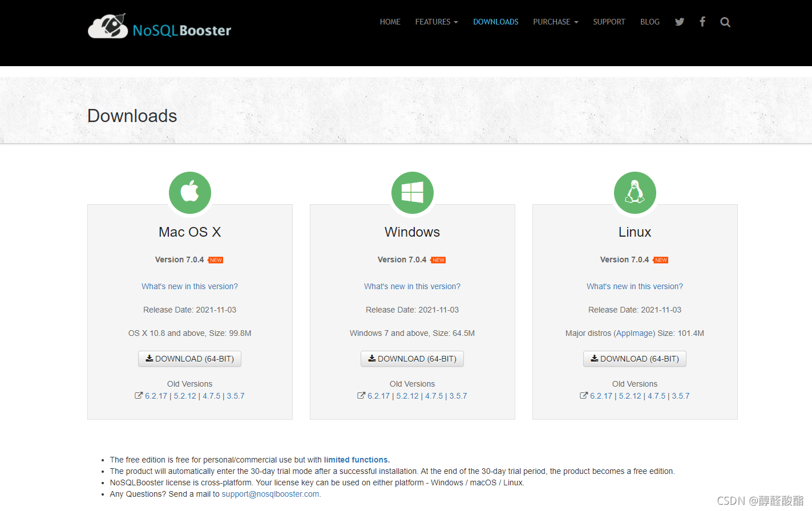Image resolution: width=812 pixels, height=511 pixels.
Task: Download the Linux 64-bit version
Action: pyautogui.click(x=635, y=359)
